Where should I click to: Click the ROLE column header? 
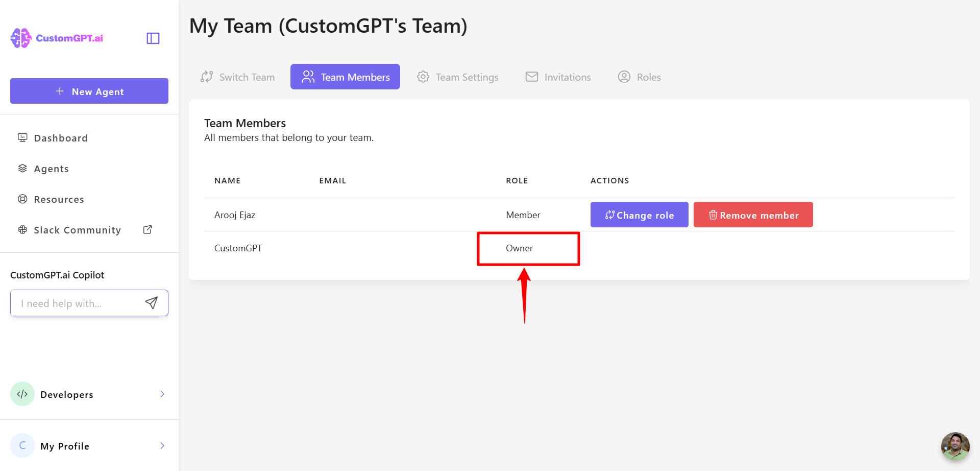pyautogui.click(x=517, y=181)
